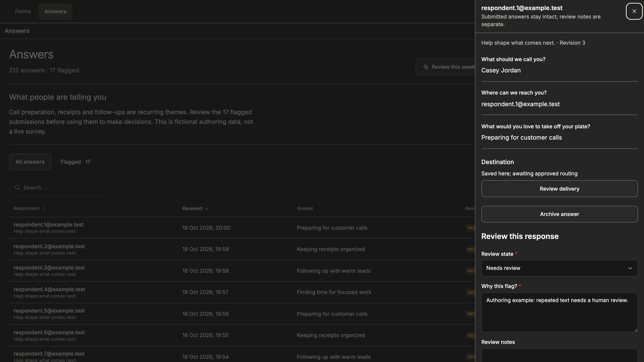Click the Review delivery button
Image resolution: width=644 pixels, height=362 pixels.
click(x=559, y=189)
